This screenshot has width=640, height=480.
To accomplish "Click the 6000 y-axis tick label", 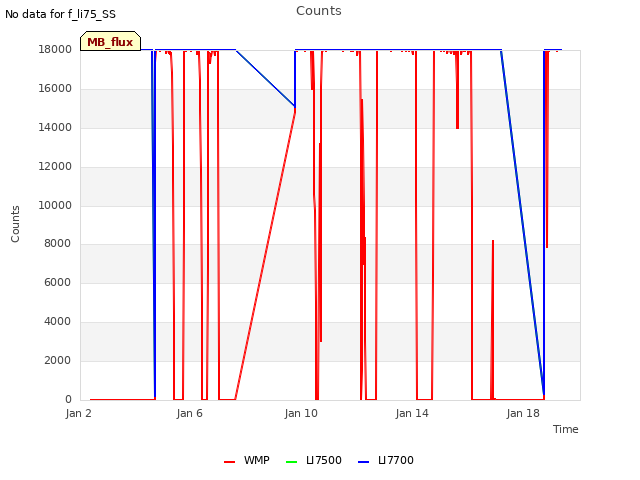I will tap(57, 282).
